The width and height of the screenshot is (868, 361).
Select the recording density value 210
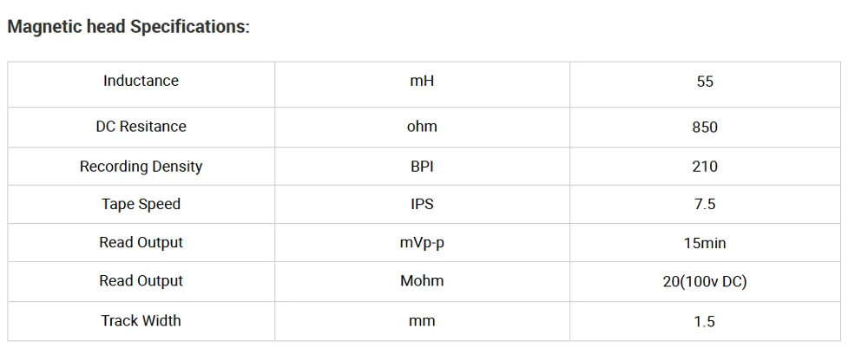point(705,167)
